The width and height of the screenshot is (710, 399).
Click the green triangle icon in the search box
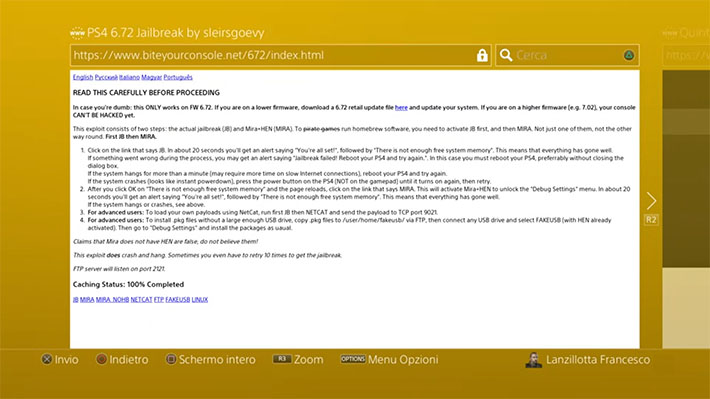coord(628,55)
